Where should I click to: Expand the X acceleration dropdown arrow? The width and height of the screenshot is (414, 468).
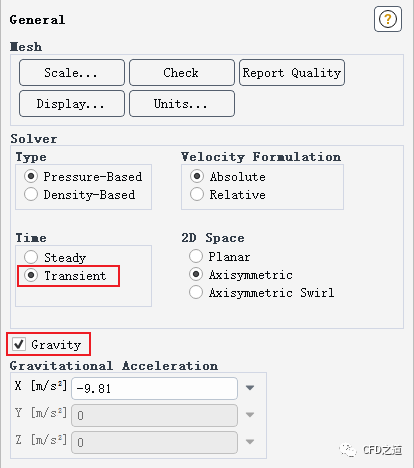click(x=250, y=388)
